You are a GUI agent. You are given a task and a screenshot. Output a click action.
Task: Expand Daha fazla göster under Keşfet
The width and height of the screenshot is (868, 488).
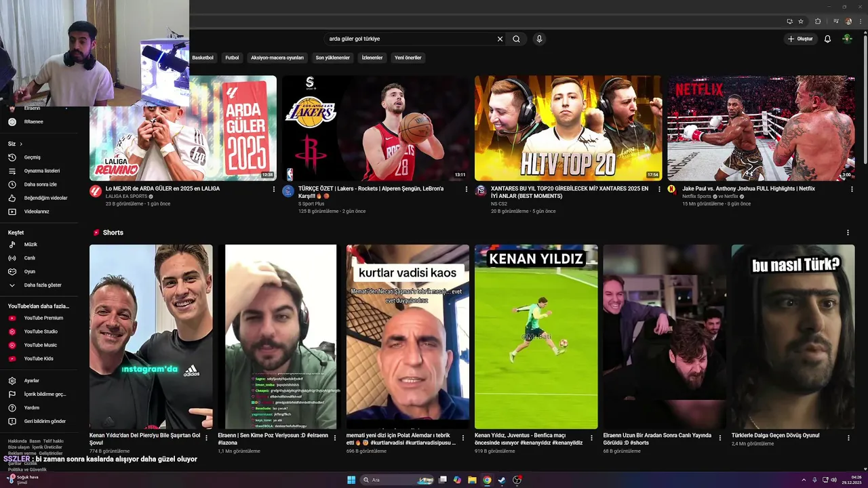[41, 285]
